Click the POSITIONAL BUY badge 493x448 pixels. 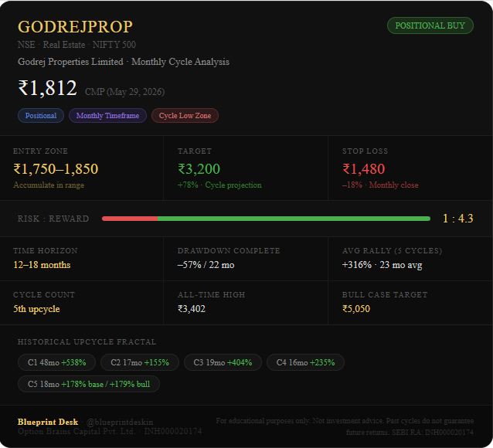[x=430, y=25]
